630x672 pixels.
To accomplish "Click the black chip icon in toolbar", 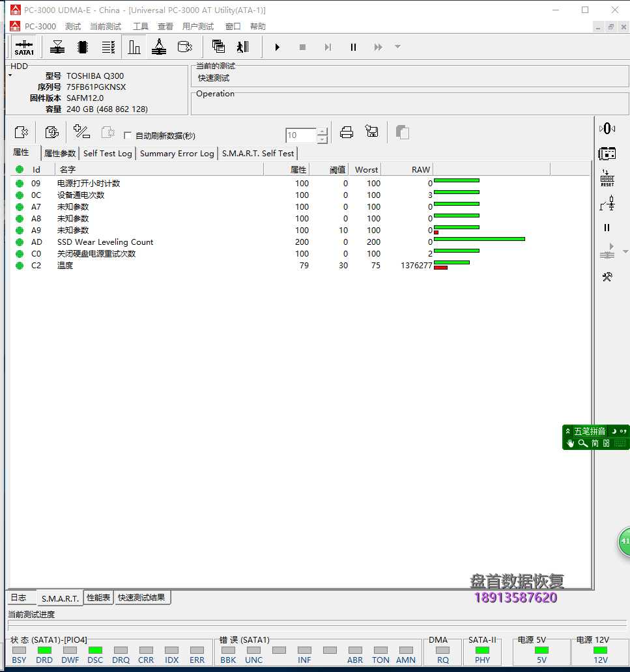I will 83,47.
